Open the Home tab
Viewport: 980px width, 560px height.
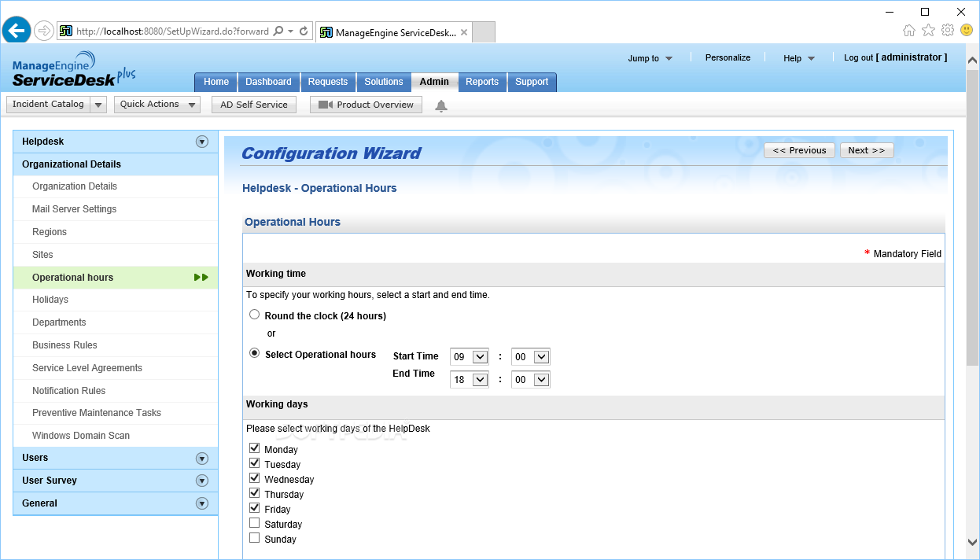[x=216, y=82]
